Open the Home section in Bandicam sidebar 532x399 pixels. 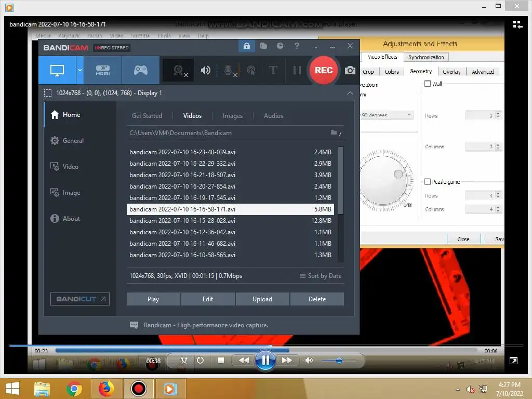coord(80,115)
